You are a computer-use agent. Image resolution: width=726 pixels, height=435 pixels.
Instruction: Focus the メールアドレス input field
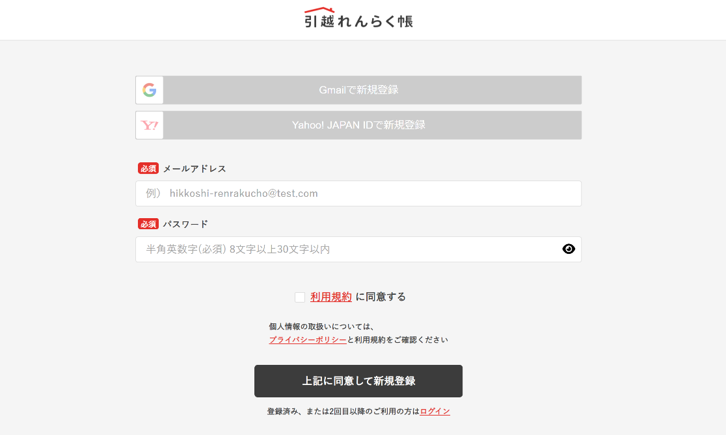358,193
